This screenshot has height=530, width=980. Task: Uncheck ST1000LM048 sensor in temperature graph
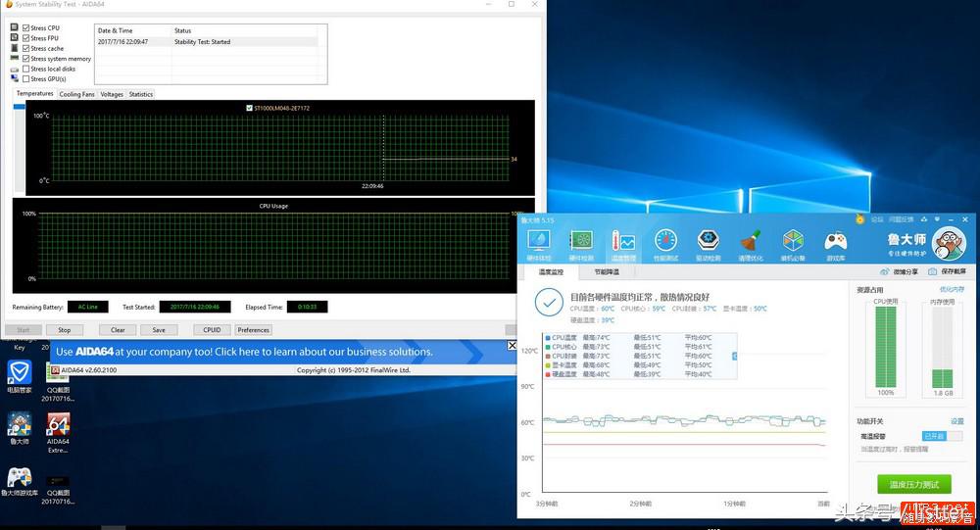click(x=250, y=108)
